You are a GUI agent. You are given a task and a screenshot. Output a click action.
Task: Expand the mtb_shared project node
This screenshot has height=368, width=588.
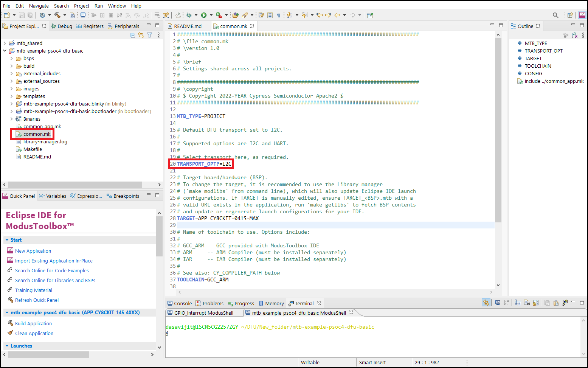click(x=5, y=43)
